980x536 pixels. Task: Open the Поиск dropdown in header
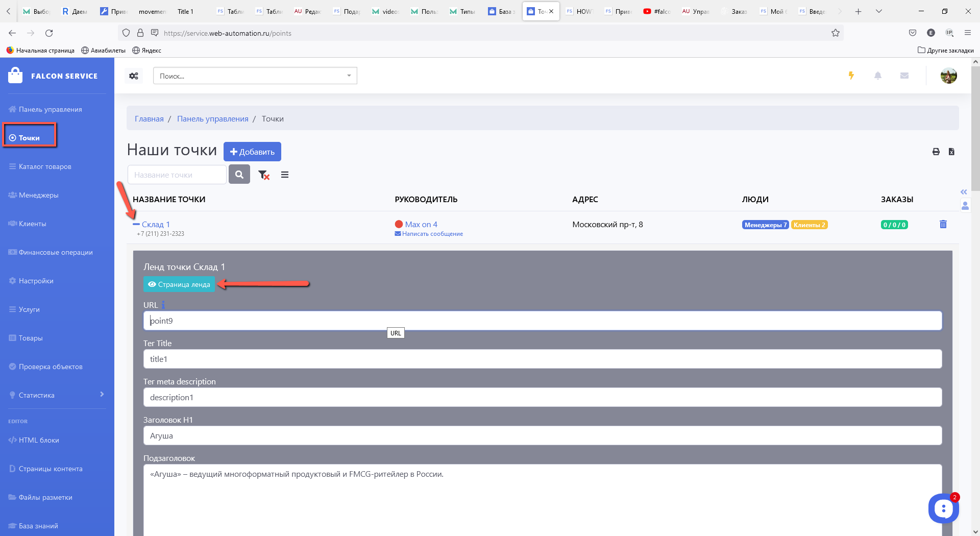pos(255,76)
